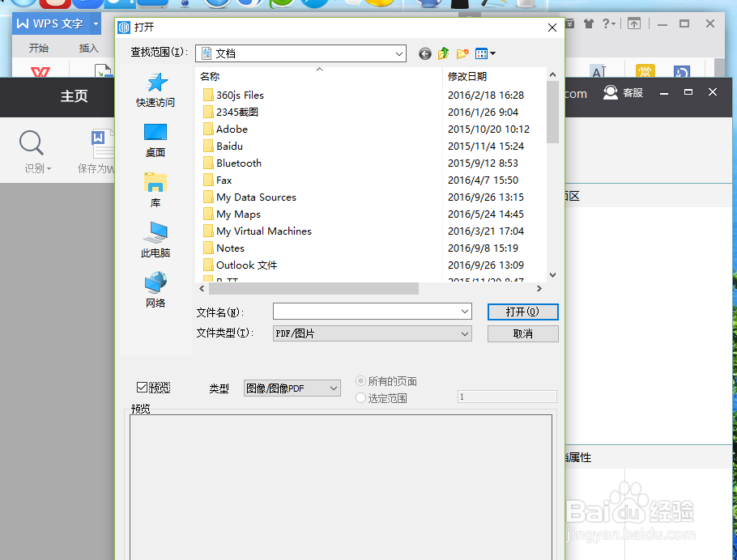Screen dimensions: 737x560
Task: Cancel the dialog with 取消 button
Action: pos(522,333)
